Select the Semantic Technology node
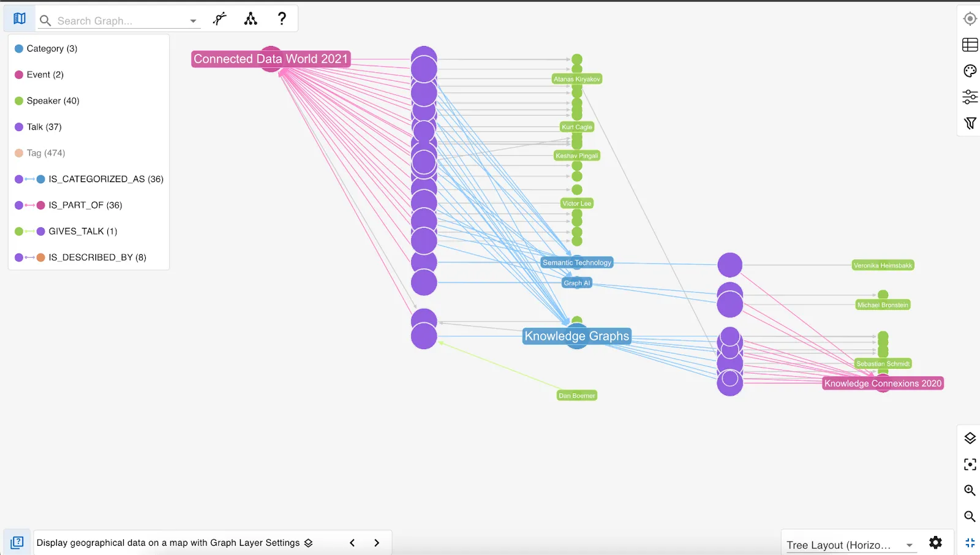 577,262
